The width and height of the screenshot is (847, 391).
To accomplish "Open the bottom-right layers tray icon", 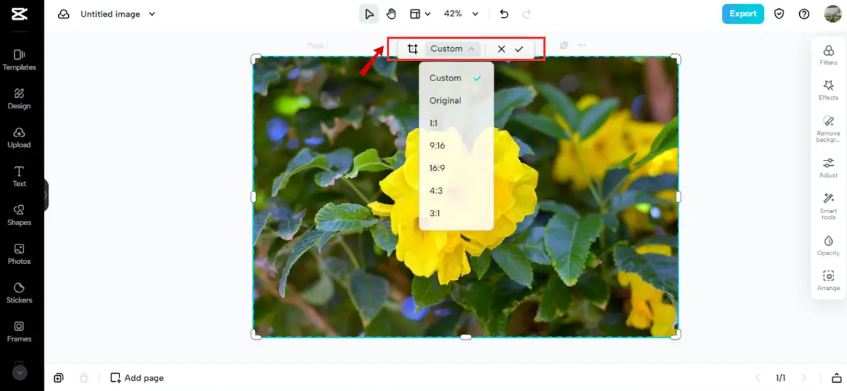I will [836, 378].
